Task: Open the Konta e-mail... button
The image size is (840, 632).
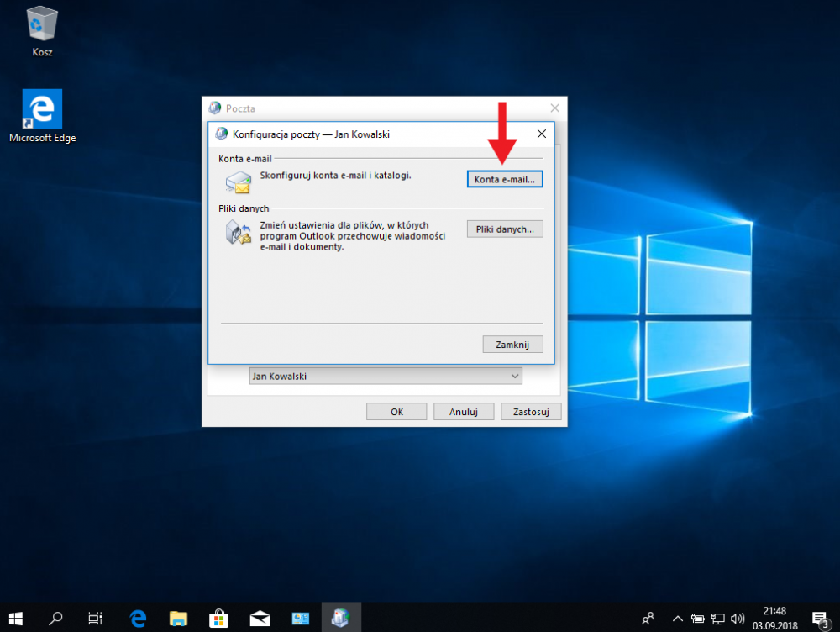Action: coord(505,179)
